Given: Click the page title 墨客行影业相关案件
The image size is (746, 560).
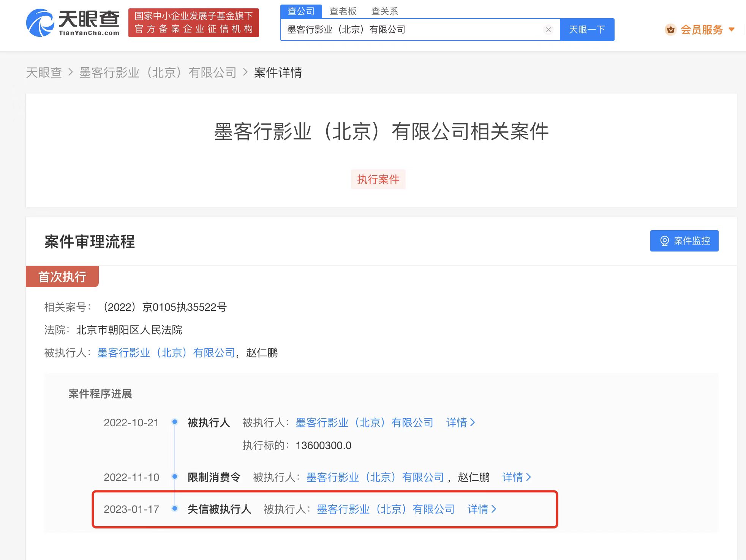Looking at the screenshot, I should pyautogui.click(x=381, y=131).
